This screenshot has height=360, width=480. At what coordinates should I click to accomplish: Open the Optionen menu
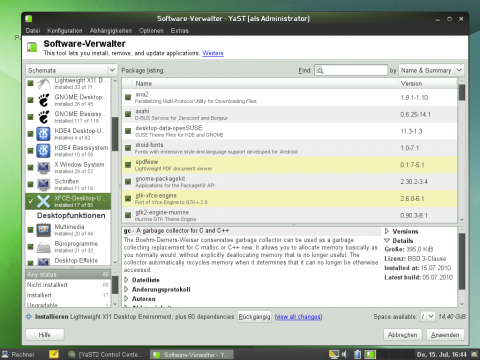click(x=151, y=31)
